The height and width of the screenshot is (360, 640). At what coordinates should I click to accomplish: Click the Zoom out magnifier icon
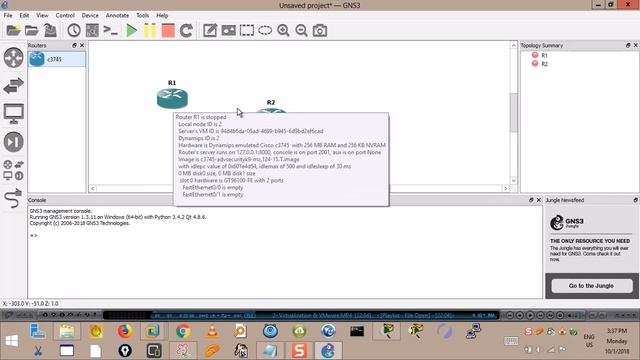301,30
